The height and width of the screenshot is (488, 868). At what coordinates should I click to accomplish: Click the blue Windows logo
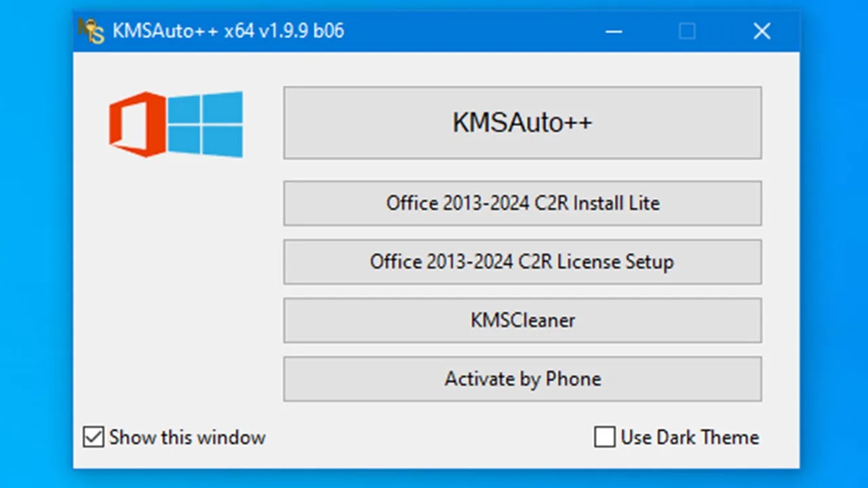(x=205, y=124)
